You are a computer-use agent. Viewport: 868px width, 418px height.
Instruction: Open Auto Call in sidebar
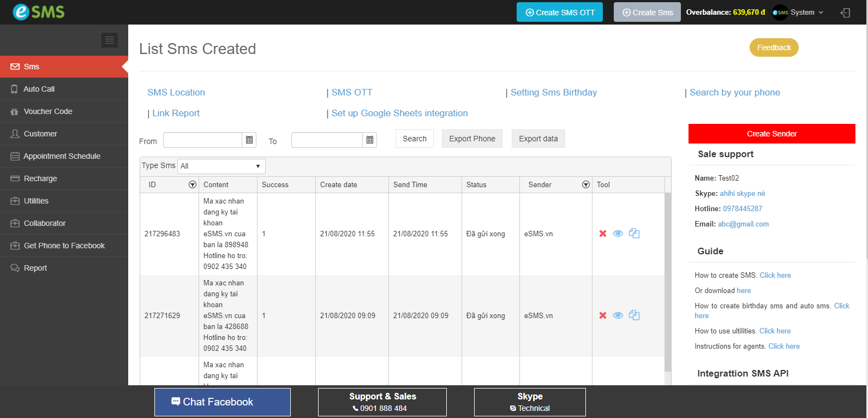point(39,89)
